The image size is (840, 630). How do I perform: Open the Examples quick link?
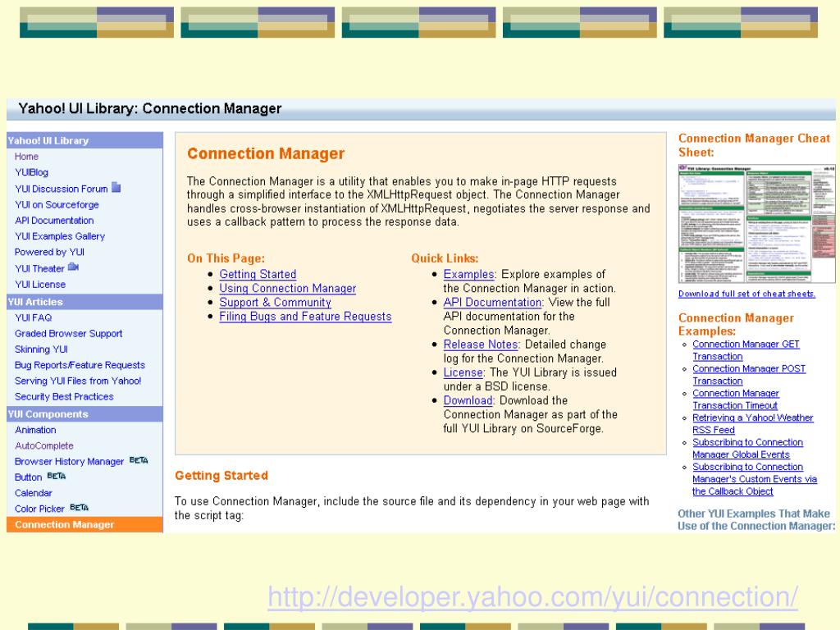click(468, 274)
